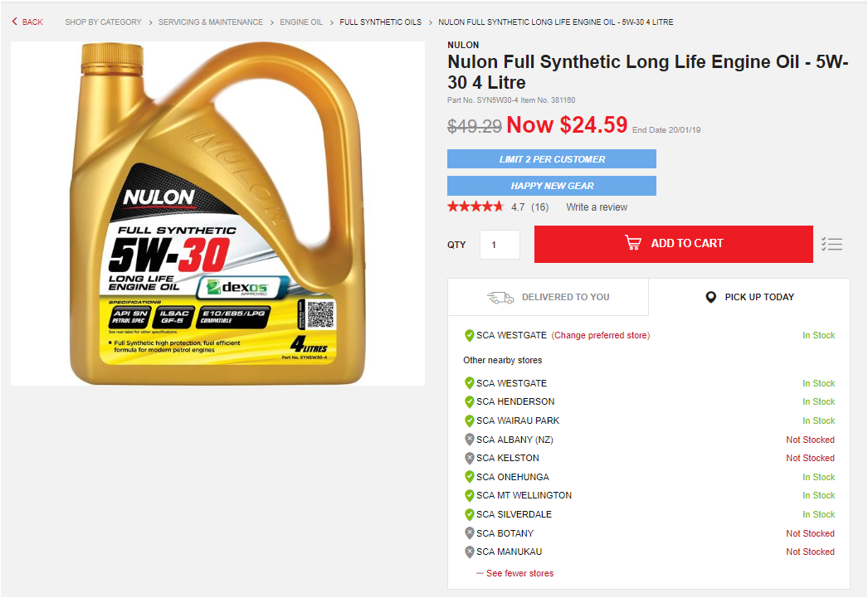Screen dimensions: 868x598
Task: Open the Nulon oil product image
Action: coord(217,213)
